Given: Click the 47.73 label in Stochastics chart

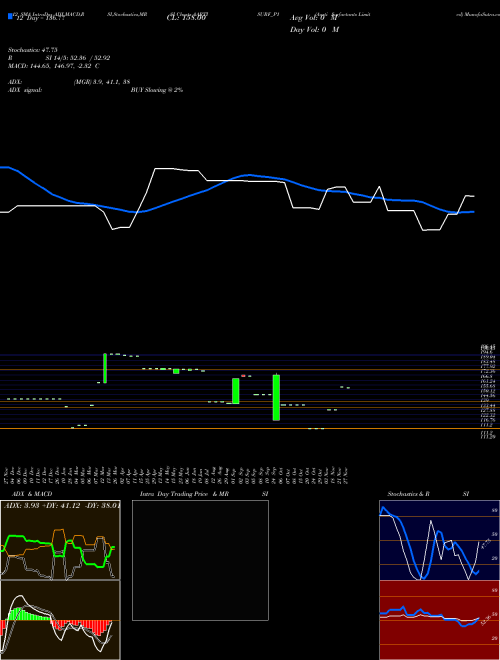Looking at the screenshot, I should pyautogui.click(x=485, y=543).
